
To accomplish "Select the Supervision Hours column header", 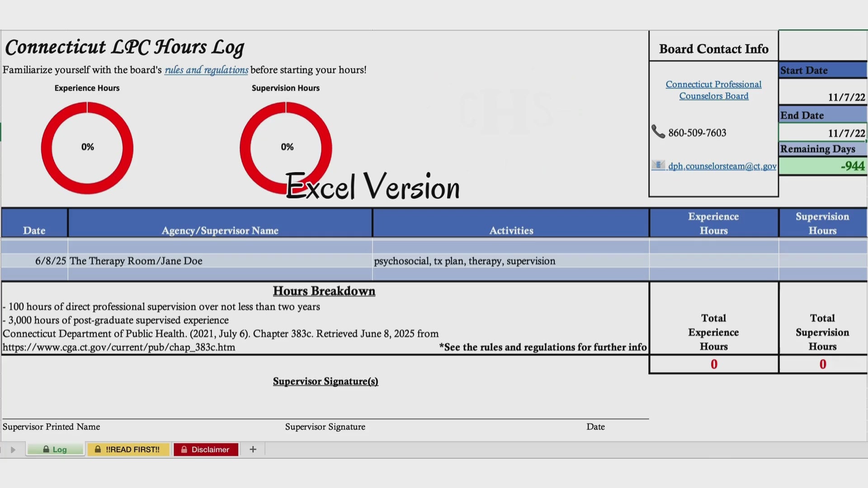I will [x=823, y=223].
